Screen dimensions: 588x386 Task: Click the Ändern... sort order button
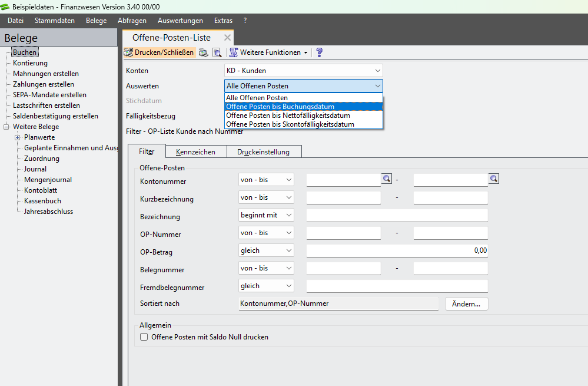tap(467, 304)
